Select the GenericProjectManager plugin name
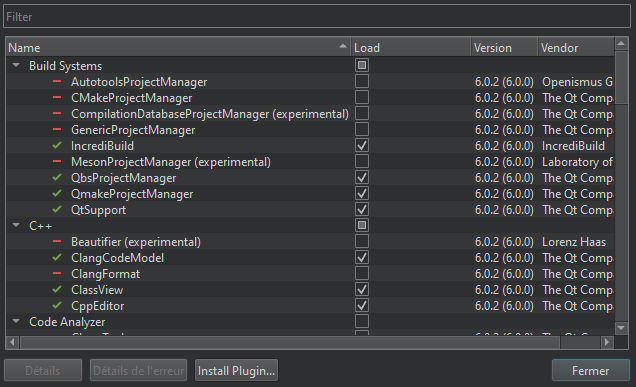Screen dimensions: 636x387 (x=133, y=130)
